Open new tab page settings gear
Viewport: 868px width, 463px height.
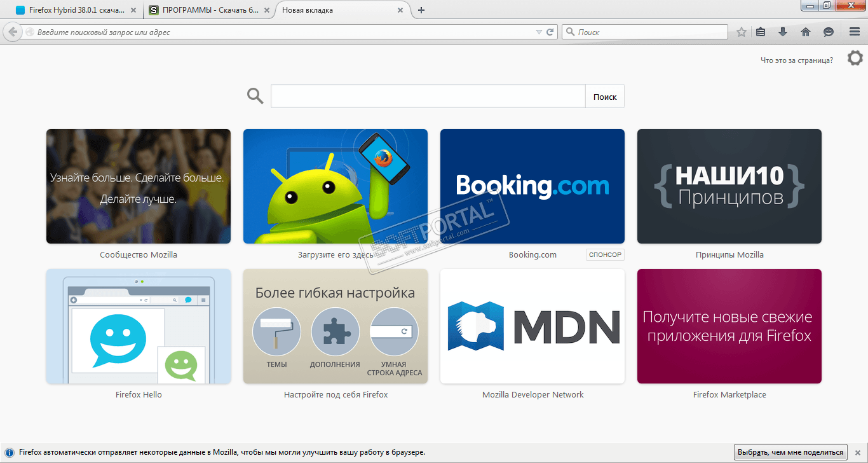pyautogui.click(x=855, y=59)
